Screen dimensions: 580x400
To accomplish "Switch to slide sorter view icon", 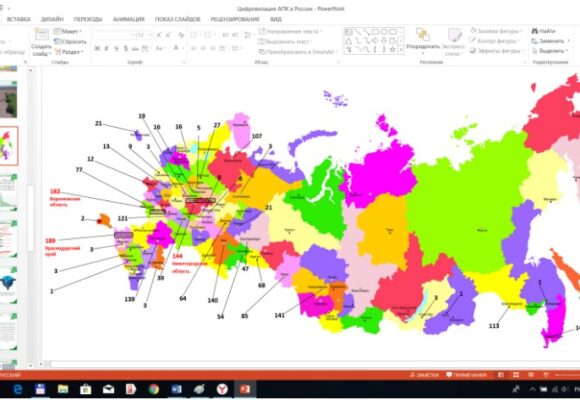I will pyautogui.click(x=516, y=375).
